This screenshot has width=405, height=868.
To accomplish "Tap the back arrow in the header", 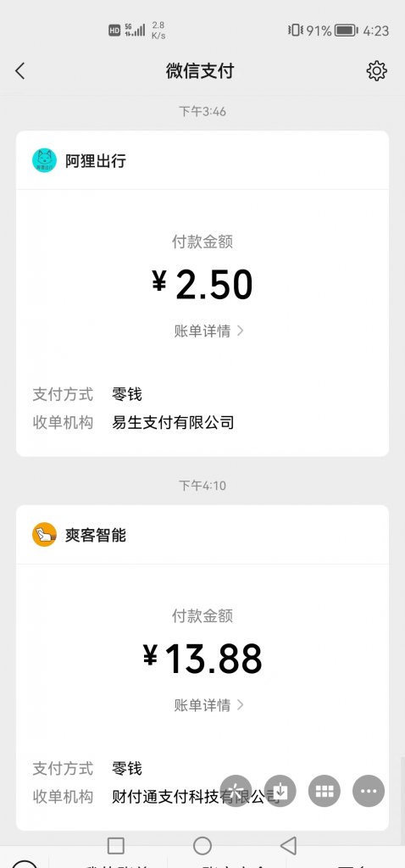I will point(20,71).
